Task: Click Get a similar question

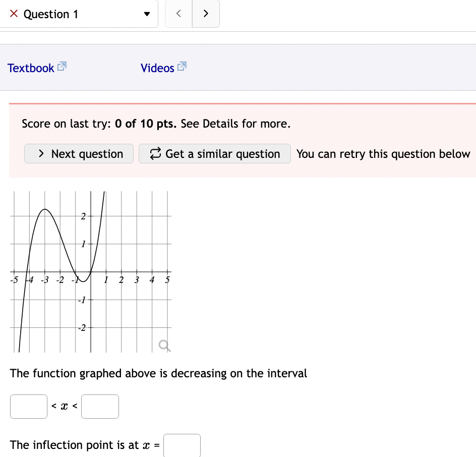Action: click(x=214, y=154)
